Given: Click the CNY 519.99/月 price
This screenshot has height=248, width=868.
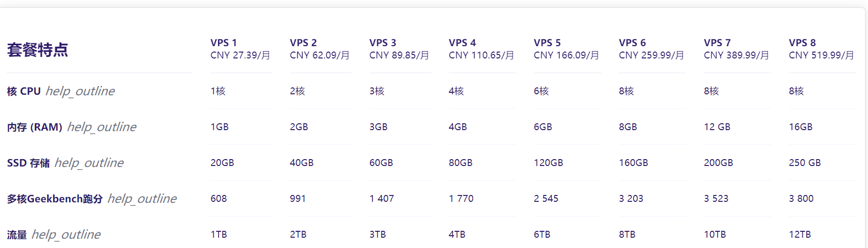Looking at the screenshot, I should tap(821, 55).
